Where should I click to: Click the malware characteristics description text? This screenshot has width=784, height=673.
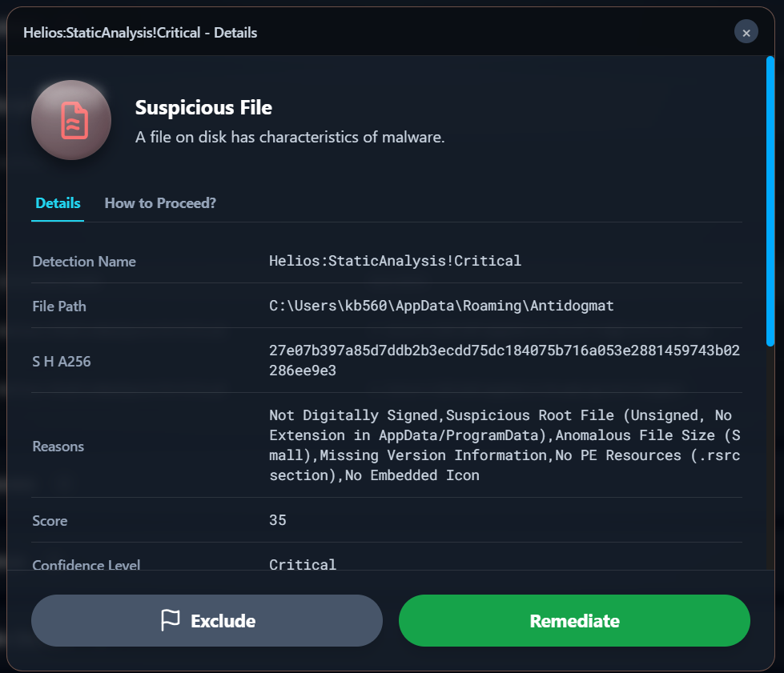(x=290, y=138)
